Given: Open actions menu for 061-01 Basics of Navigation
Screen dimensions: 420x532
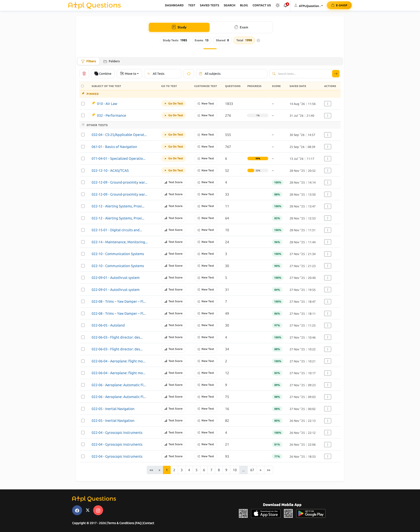Looking at the screenshot, I should tap(327, 147).
